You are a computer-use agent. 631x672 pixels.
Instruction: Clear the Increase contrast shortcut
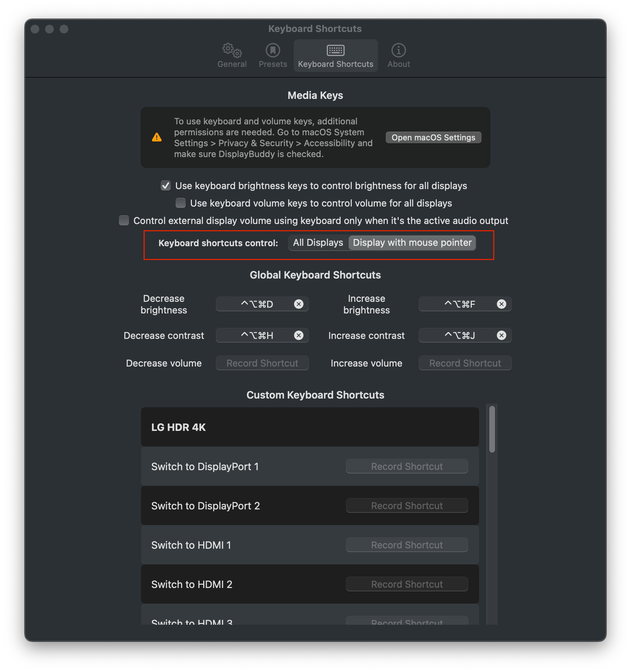point(502,335)
